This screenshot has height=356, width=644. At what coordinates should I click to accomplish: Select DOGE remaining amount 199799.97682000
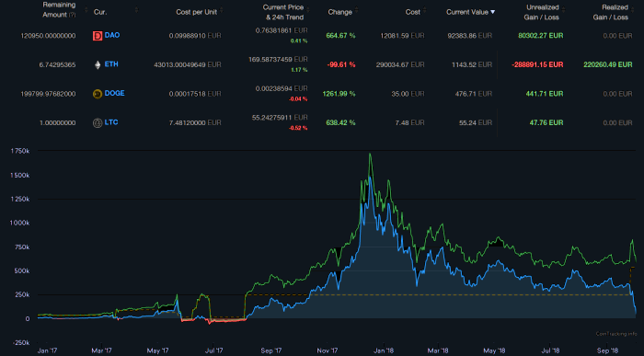click(48, 94)
